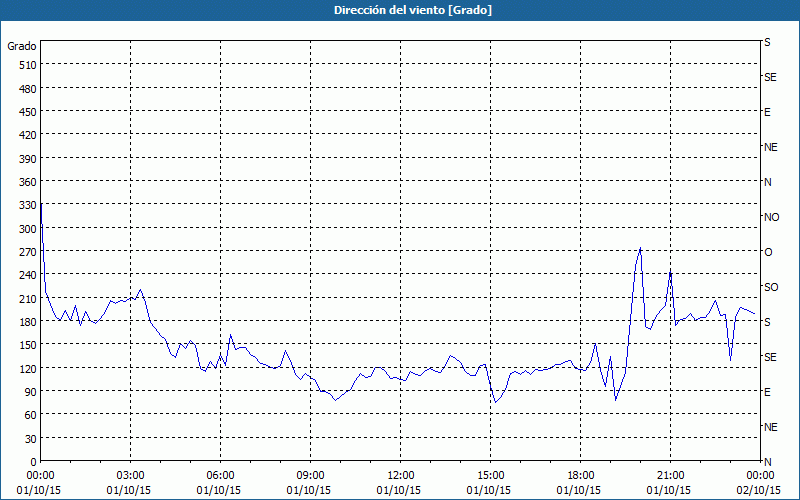Image resolution: width=800 pixels, height=500 pixels.
Task: Click the "NO" compass direction label
Action: pos(771,217)
